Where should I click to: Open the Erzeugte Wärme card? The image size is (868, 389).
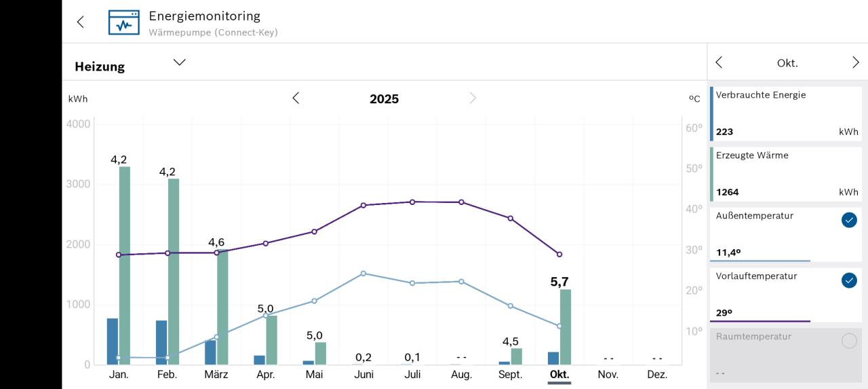[787, 174]
